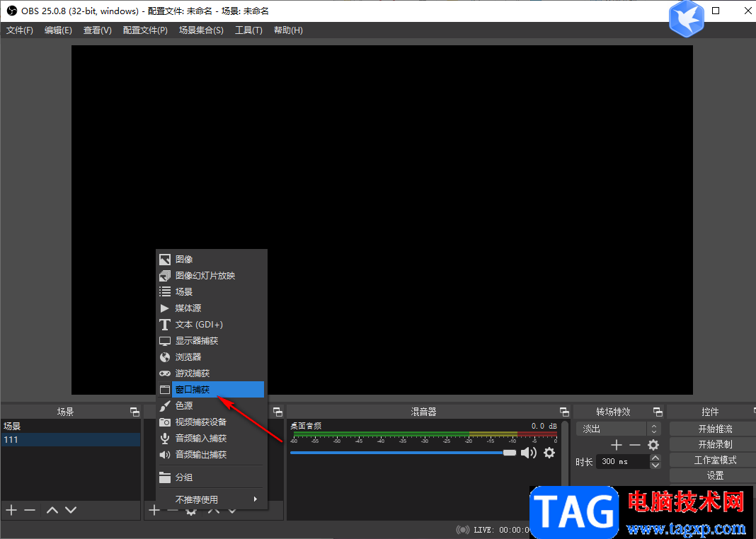Viewport: 756px width, 539px height.
Task: Increase transition duration with up arrow
Action: coord(655,458)
